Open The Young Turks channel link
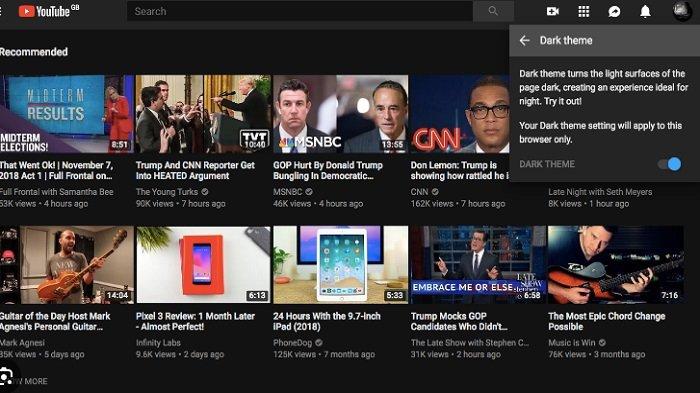 (x=167, y=192)
